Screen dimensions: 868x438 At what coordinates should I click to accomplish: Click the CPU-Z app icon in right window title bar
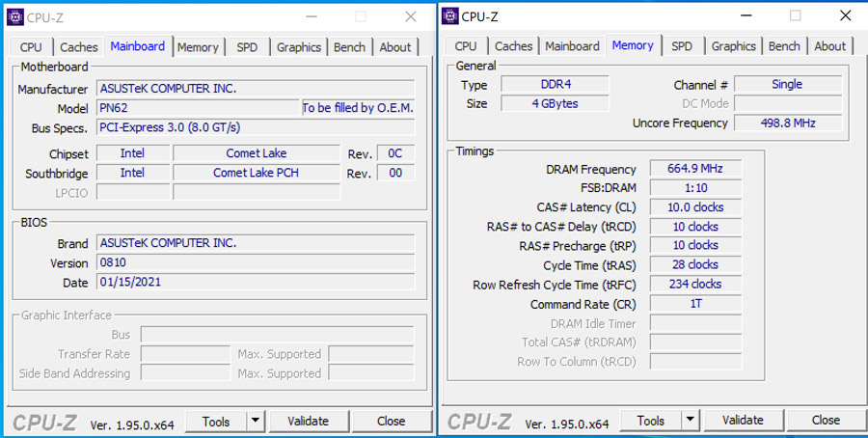450,16
